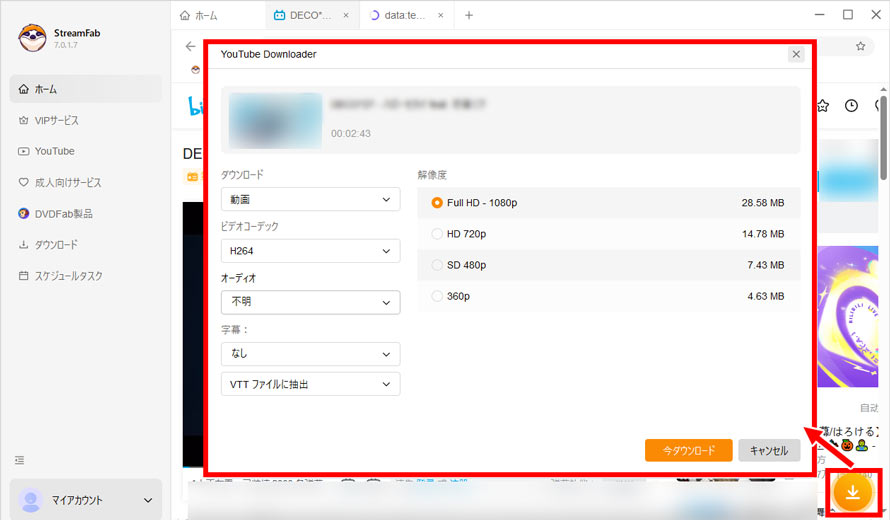Open the Download type dropdown
Image resolution: width=890 pixels, height=520 pixels.
[x=310, y=199]
